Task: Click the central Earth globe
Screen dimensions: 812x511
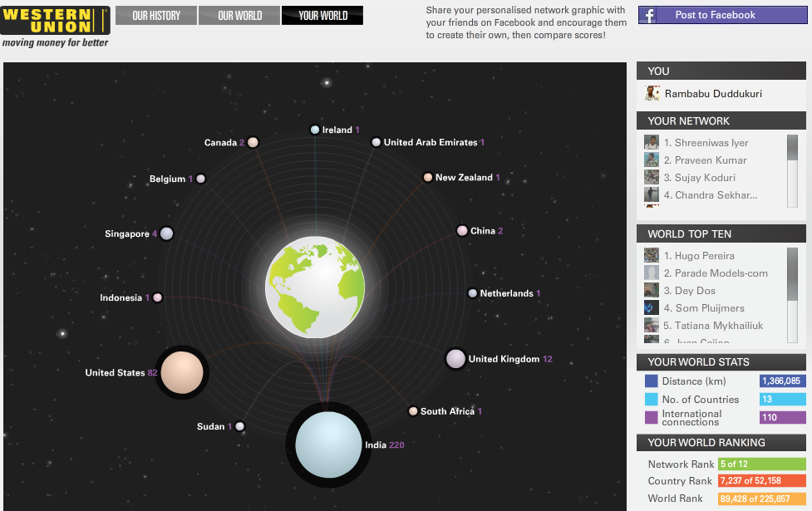Action: [315, 287]
